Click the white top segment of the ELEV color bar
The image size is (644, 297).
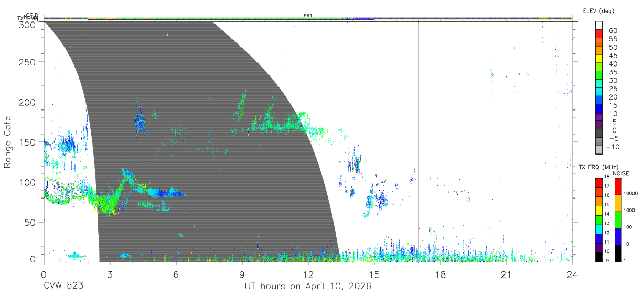[599, 26]
